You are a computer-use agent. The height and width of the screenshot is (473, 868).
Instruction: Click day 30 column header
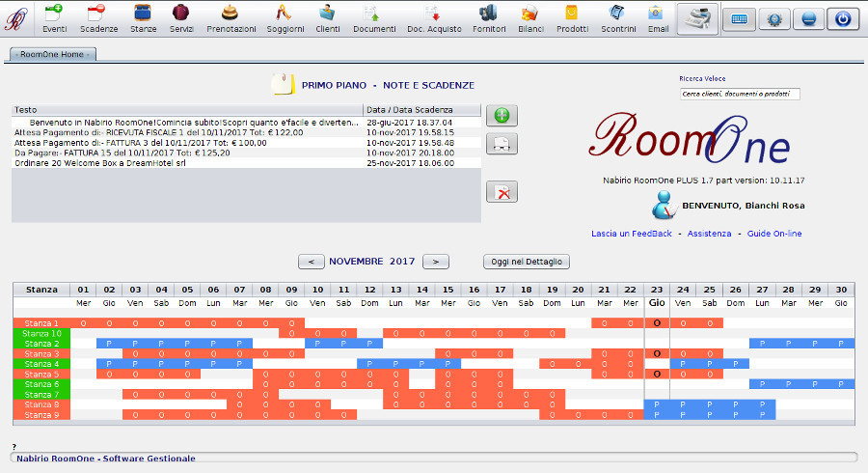[x=841, y=290]
